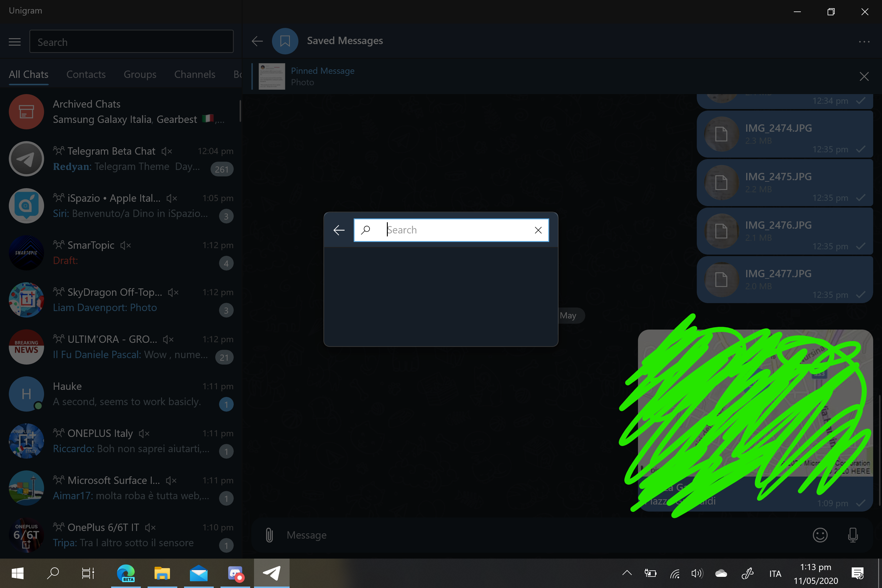Click back arrow in search popup
The image size is (882, 588).
339,230
